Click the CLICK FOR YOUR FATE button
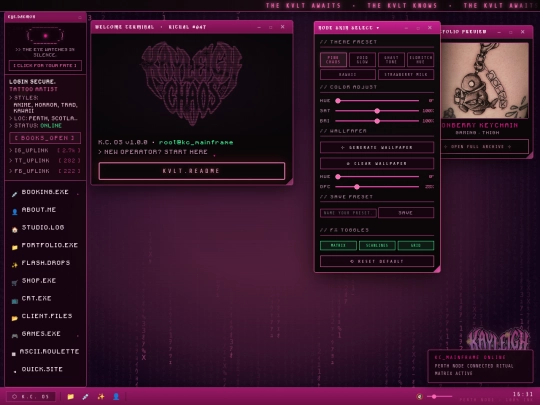 pos(45,65)
